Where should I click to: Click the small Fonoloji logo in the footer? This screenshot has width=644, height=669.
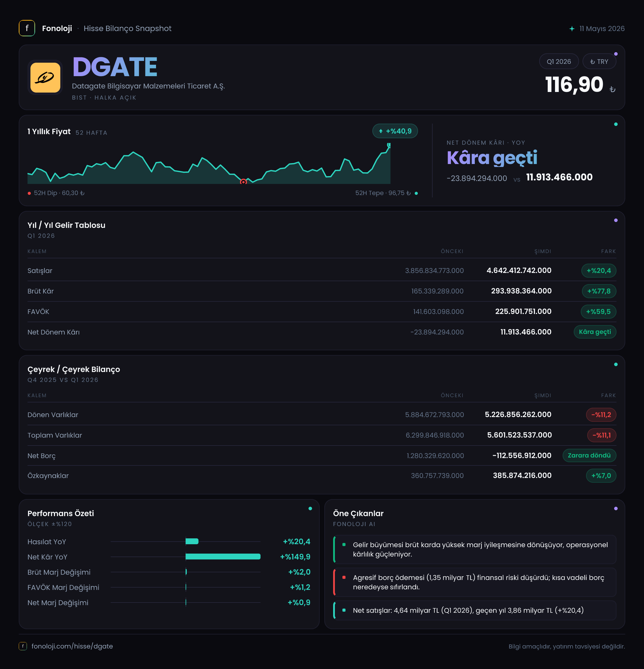point(23,646)
